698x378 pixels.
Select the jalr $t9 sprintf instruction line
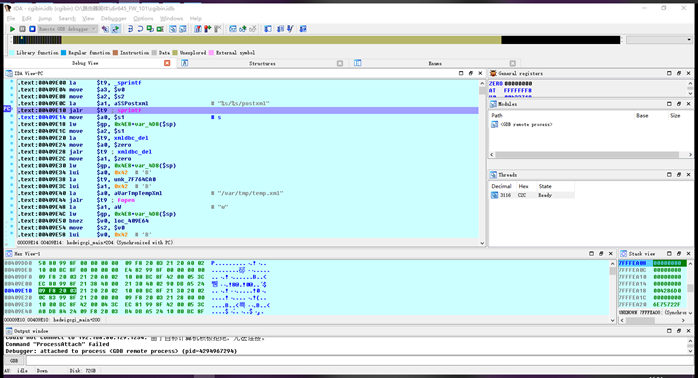pyautogui.click(x=248, y=110)
